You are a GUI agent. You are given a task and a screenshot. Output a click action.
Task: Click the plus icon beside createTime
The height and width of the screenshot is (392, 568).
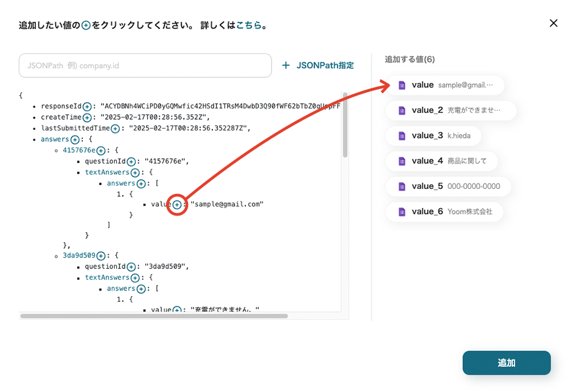point(87,117)
